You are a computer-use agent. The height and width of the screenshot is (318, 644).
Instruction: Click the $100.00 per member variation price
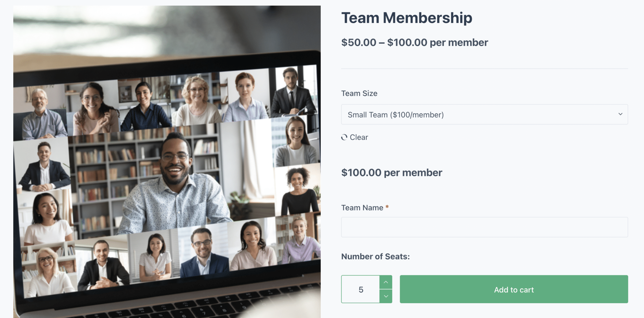point(391,173)
